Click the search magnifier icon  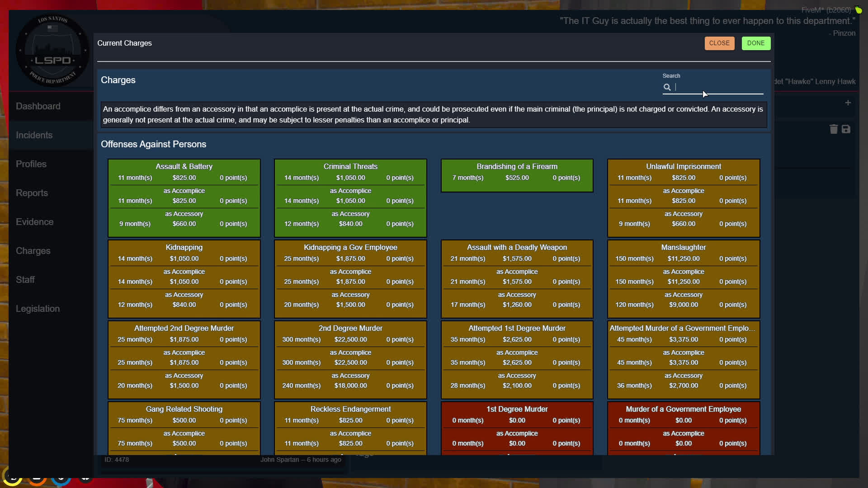[667, 87]
